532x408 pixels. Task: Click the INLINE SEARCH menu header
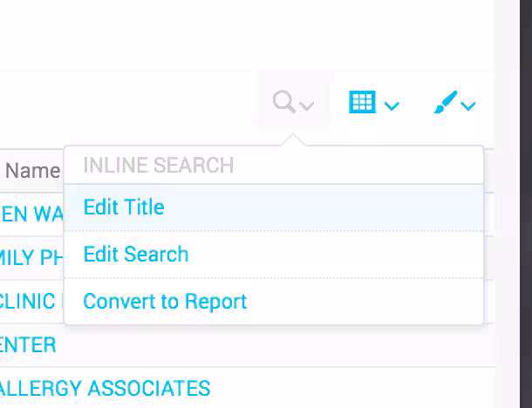pyautogui.click(x=158, y=166)
